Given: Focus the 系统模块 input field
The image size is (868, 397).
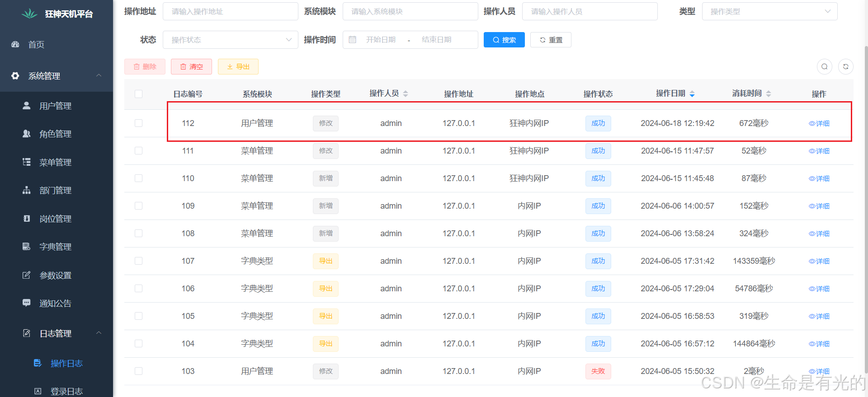Looking at the screenshot, I should pos(410,11).
